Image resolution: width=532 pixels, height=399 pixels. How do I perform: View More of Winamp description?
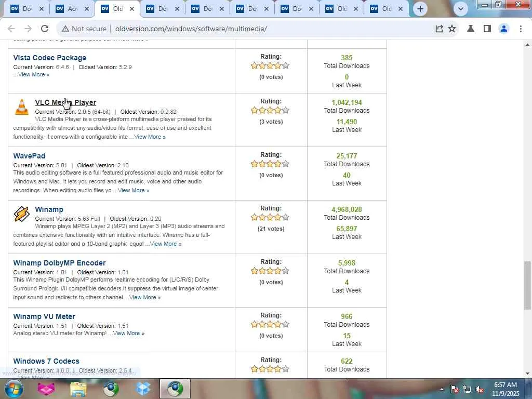[166, 244]
